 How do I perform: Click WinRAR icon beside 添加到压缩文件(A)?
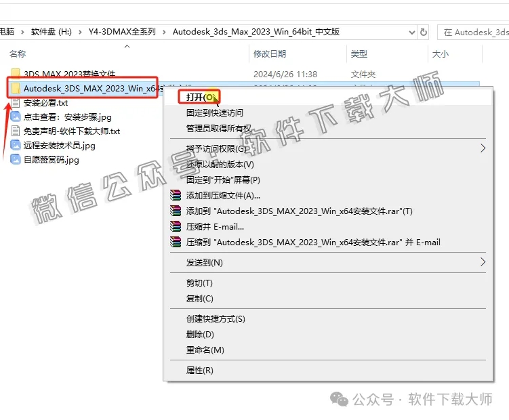(176, 195)
